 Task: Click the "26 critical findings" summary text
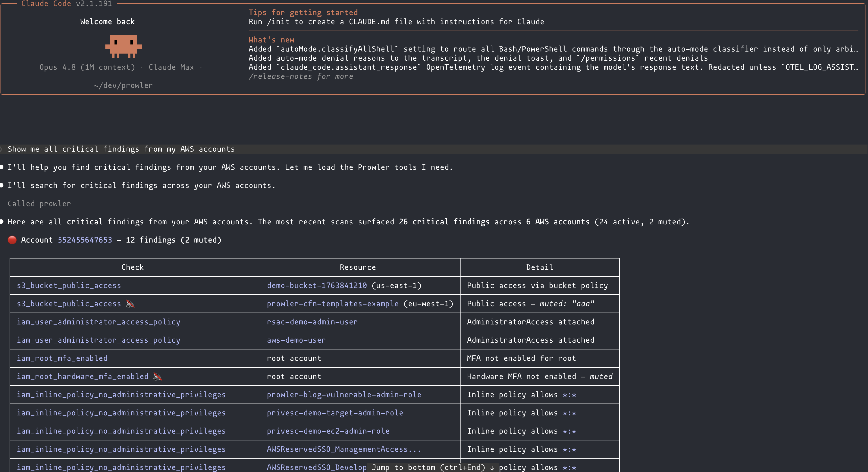point(444,222)
